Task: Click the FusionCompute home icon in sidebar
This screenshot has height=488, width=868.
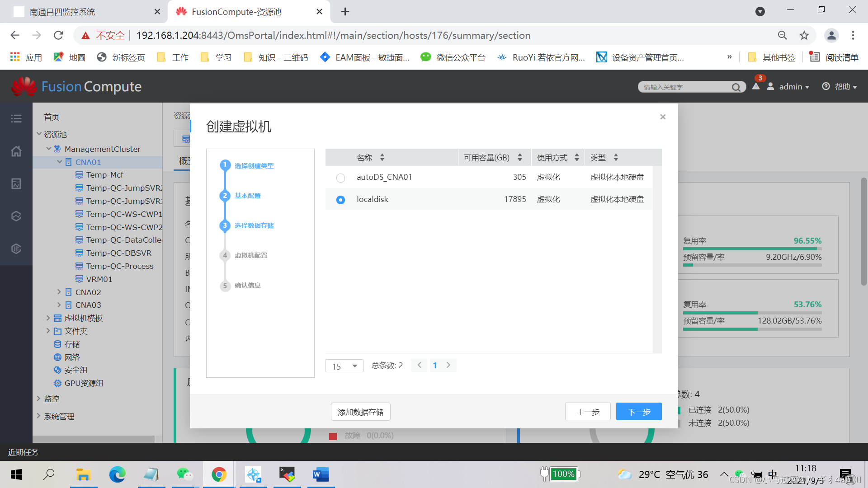Action: tap(16, 151)
